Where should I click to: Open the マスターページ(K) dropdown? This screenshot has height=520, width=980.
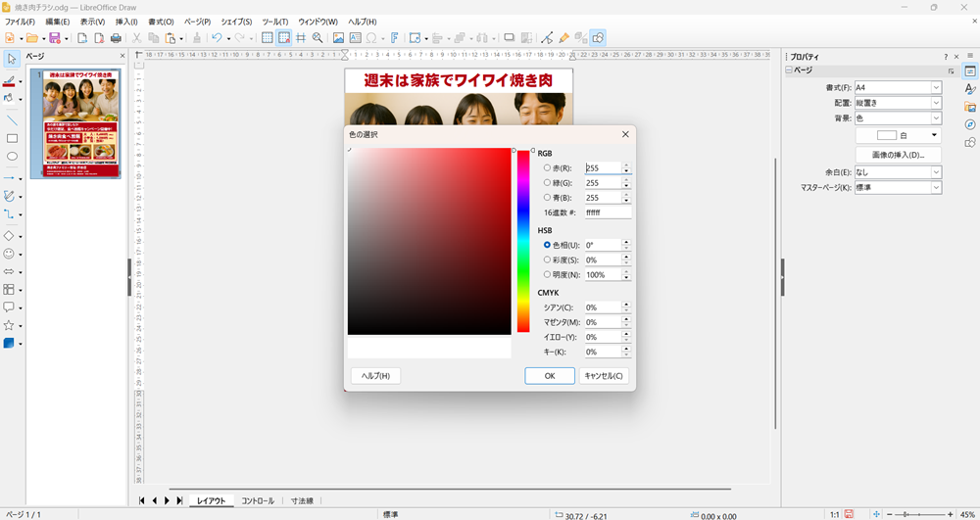click(898, 187)
